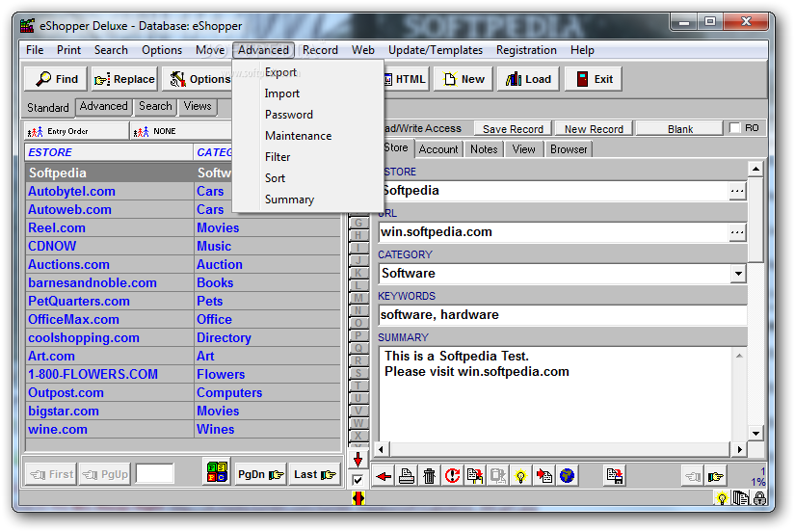Select the 1-800-FLOWERS.COM row
795x532 pixels.
click(183, 375)
